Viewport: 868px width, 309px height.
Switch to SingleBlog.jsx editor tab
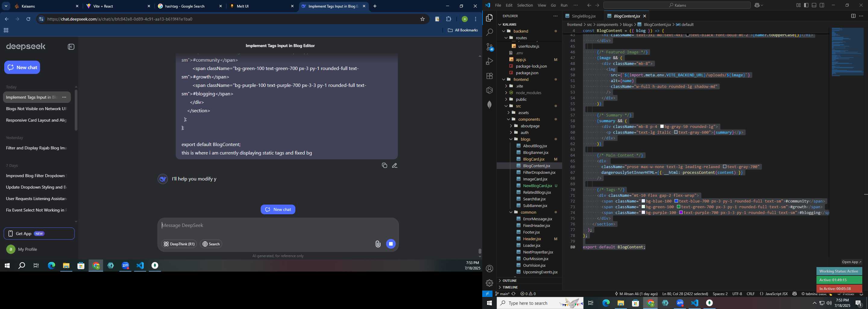click(583, 16)
